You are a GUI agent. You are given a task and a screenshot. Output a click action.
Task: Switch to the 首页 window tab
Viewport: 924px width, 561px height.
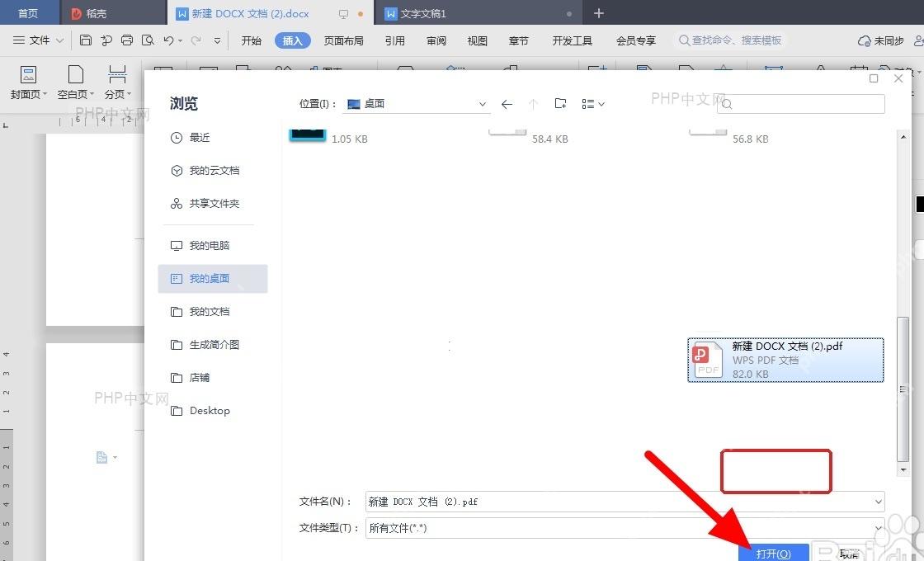point(29,12)
